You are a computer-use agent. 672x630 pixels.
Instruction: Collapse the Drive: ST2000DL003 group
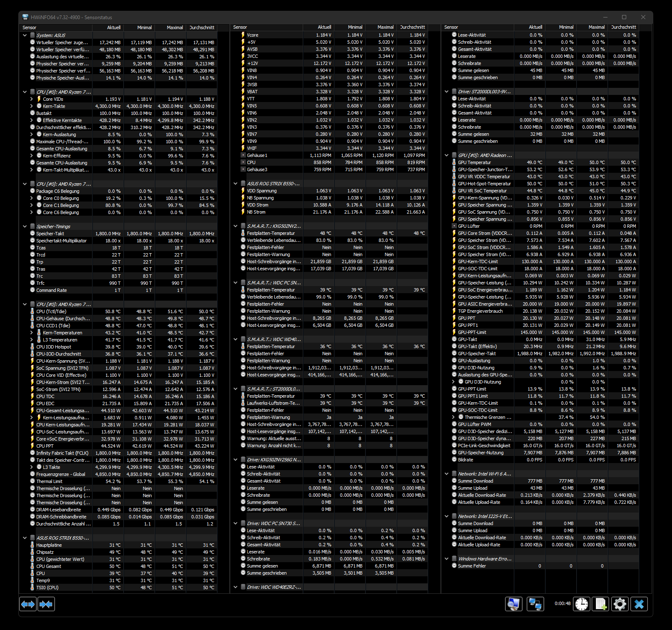click(x=447, y=92)
